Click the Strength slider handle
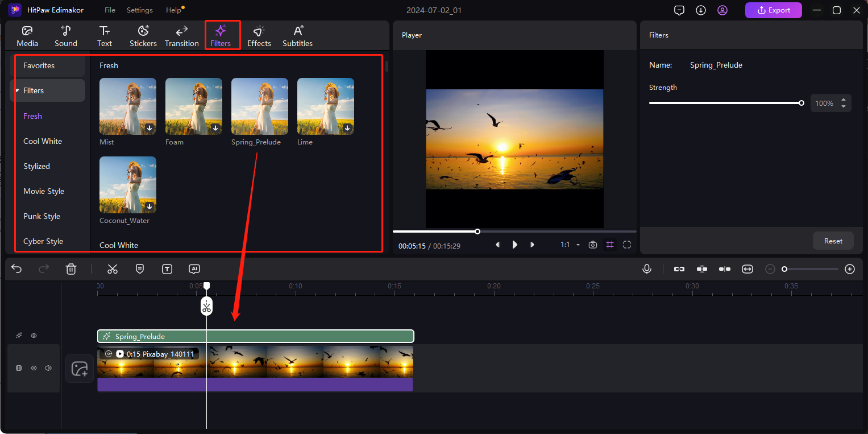868x434 pixels. (x=801, y=103)
